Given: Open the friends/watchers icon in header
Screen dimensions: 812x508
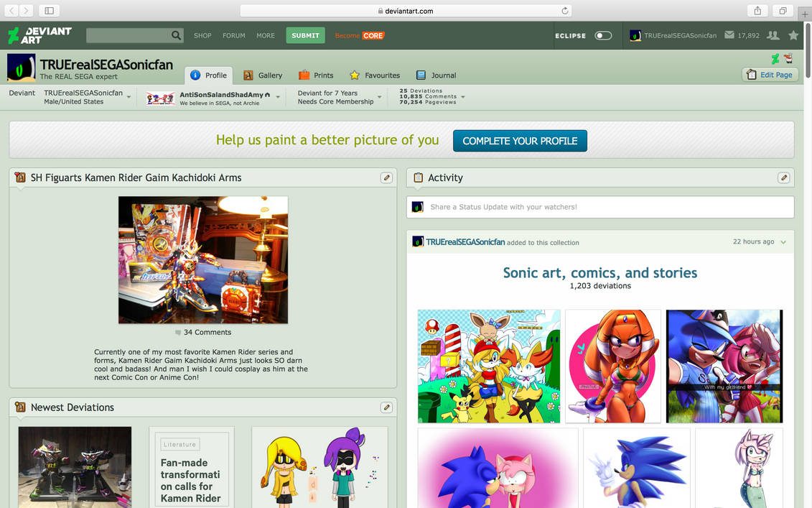Looking at the screenshot, I should click(773, 35).
